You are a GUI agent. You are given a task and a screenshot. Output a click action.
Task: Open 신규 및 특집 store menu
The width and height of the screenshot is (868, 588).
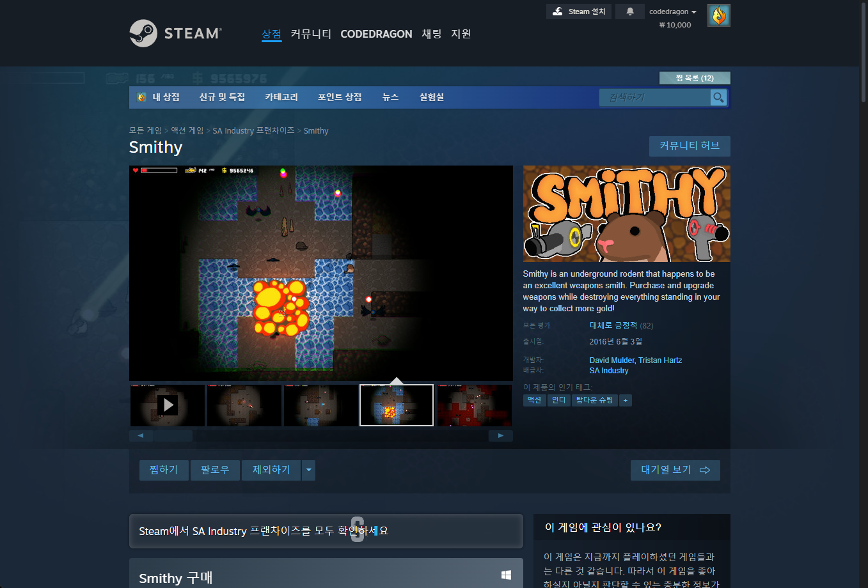coord(222,97)
